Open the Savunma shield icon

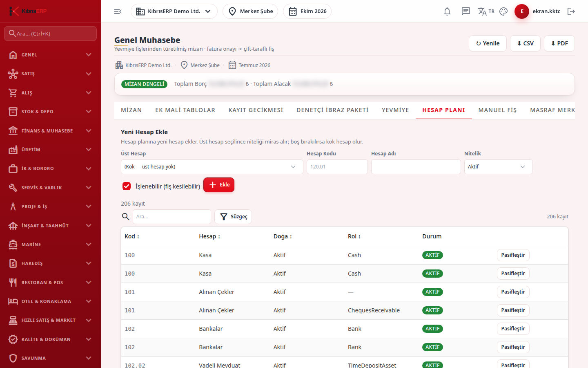(x=13, y=358)
